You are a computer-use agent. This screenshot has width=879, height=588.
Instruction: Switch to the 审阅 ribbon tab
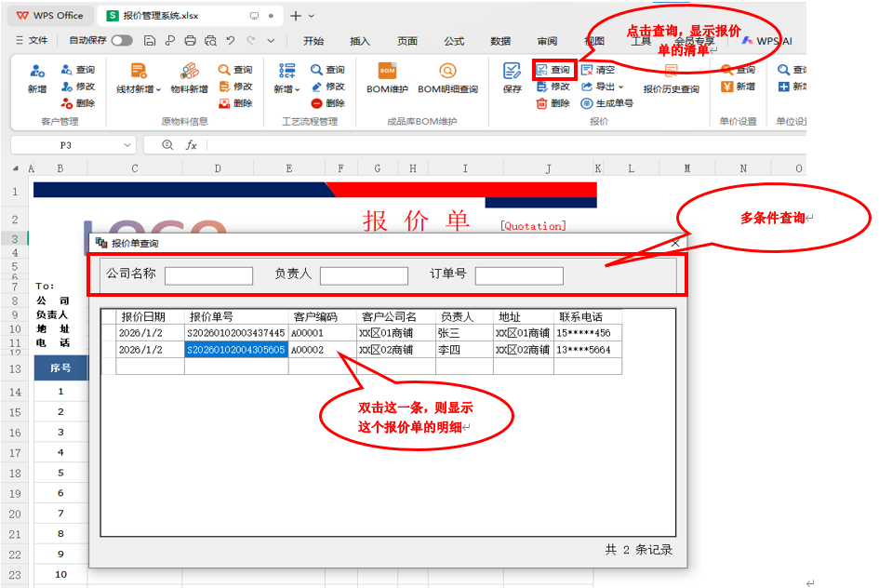(547, 41)
